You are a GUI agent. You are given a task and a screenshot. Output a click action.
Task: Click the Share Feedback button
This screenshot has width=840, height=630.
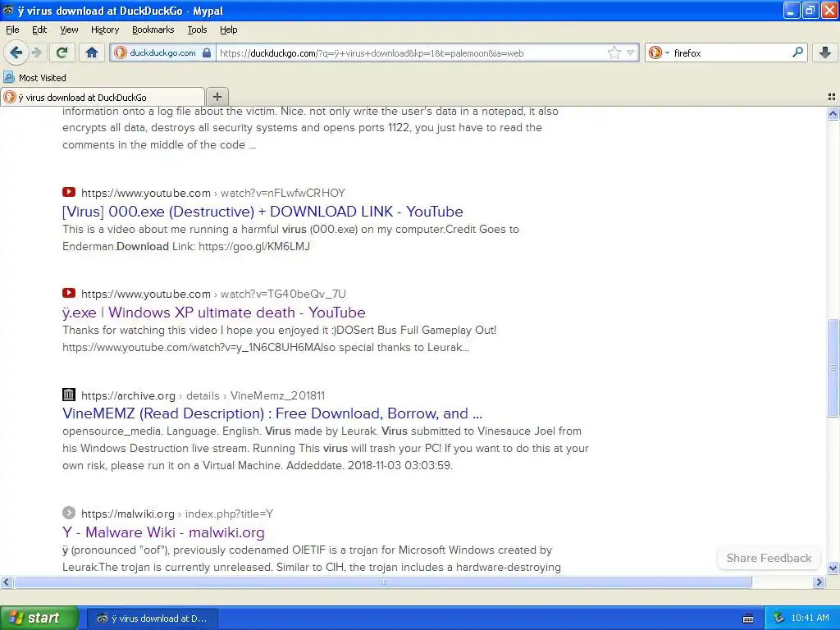pos(769,558)
